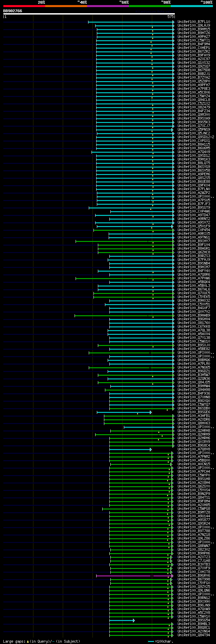This screenshot has width=216, height=644.
Task: Select the UniRef100_C0P4W6 label
Action: [194, 212]
